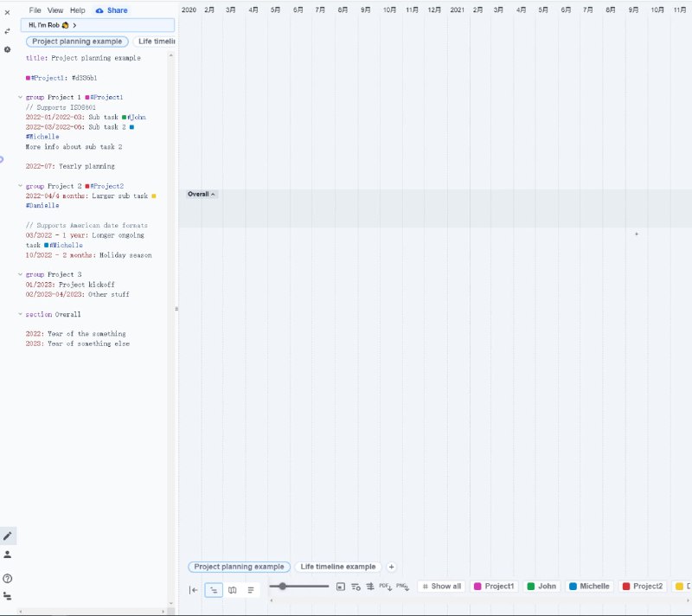This screenshot has height=616, width=692.
Task: Click the help question mark icon
Action: (8, 578)
